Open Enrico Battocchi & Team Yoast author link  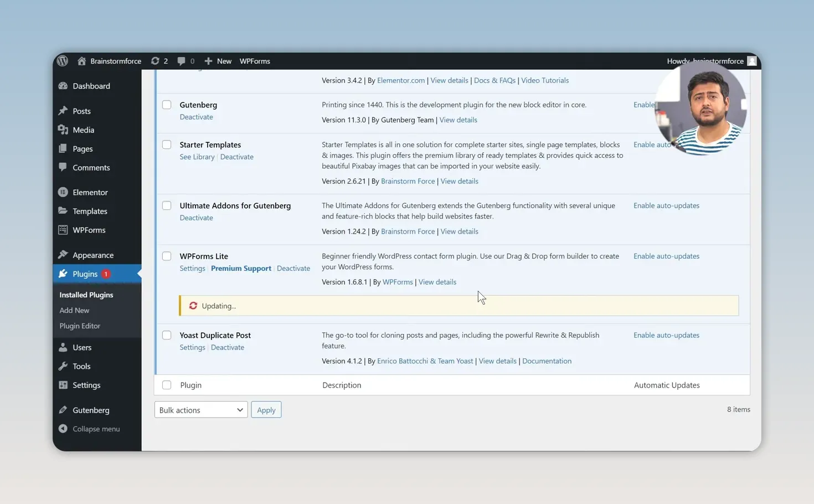pos(425,361)
